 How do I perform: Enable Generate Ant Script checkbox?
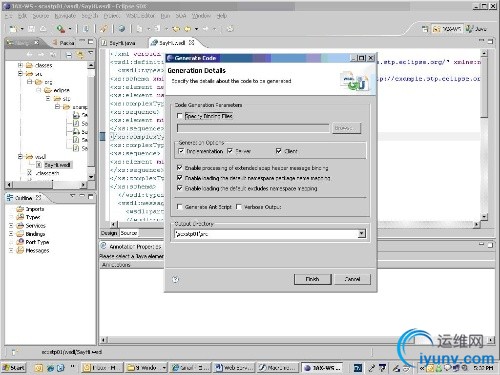(x=180, y=207)
